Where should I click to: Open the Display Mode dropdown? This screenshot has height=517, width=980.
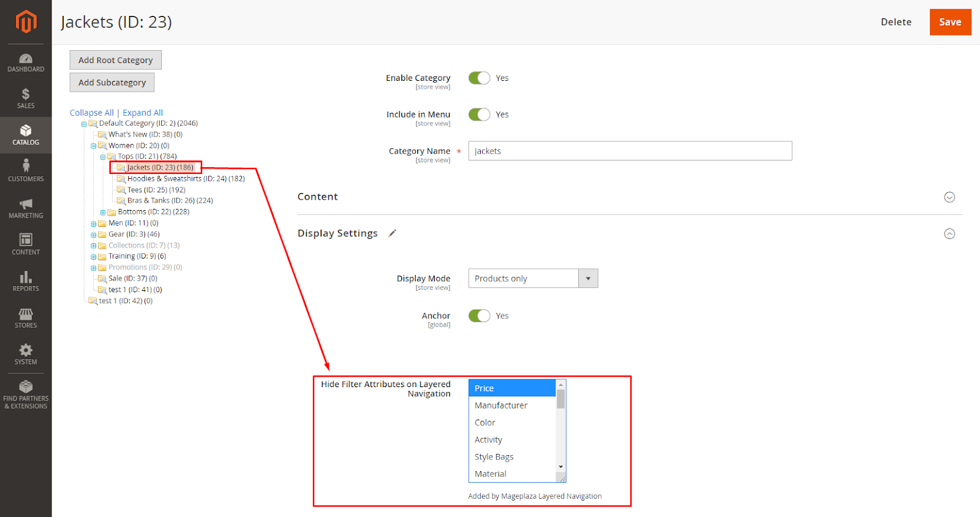(533, 279)
